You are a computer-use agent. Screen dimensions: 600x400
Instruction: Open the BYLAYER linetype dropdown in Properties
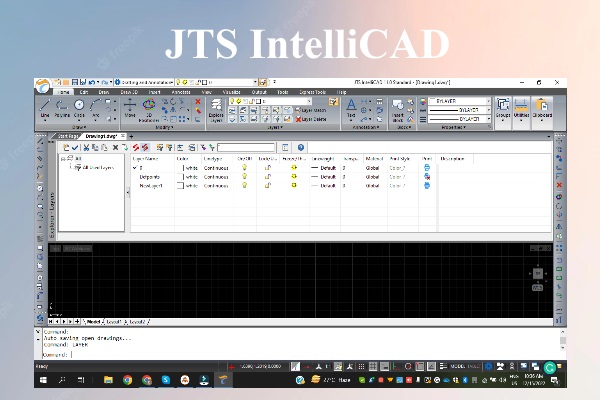[x=488, y=110]
